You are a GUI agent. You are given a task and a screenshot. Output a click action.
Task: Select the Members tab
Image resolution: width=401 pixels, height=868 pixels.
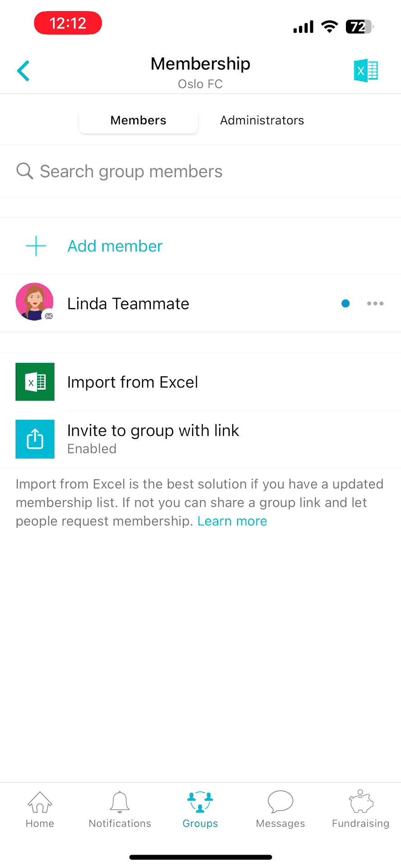[x=138, y=120]
